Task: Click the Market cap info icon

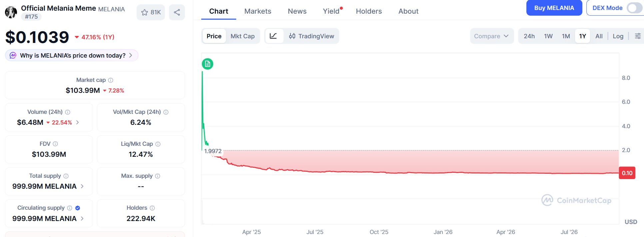Action: coord(111,80)
